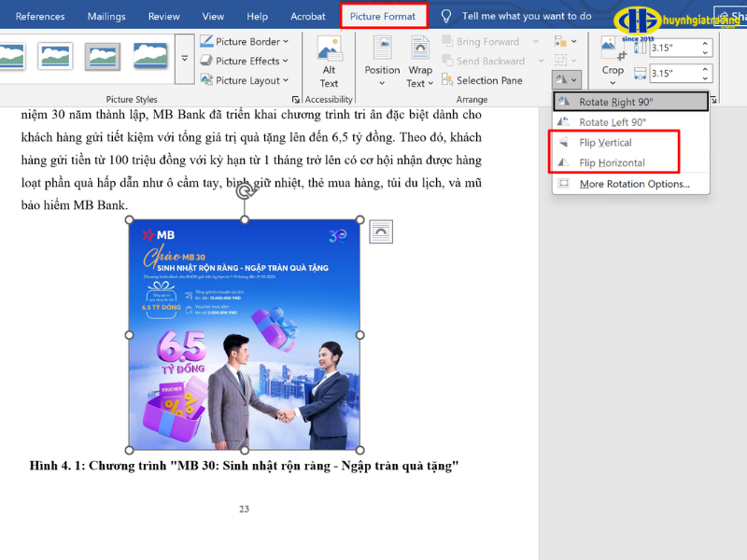Decrease the shape height value
Screen dimensions: 747x560
(x=705, y=52)
